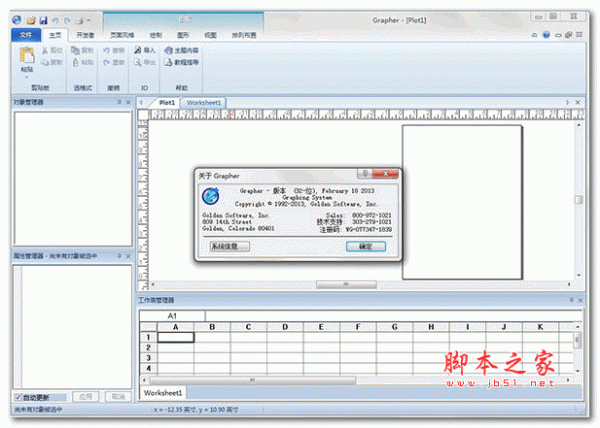Select row 3 header
The image size is (600, 428).
(148, 358)
